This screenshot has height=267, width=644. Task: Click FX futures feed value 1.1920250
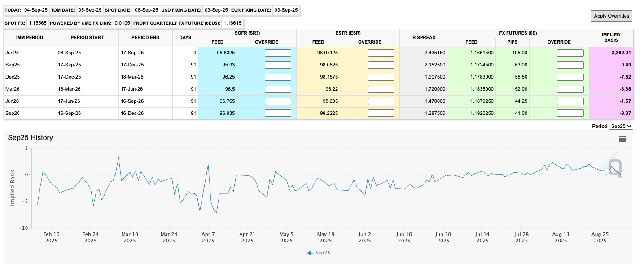482,114
